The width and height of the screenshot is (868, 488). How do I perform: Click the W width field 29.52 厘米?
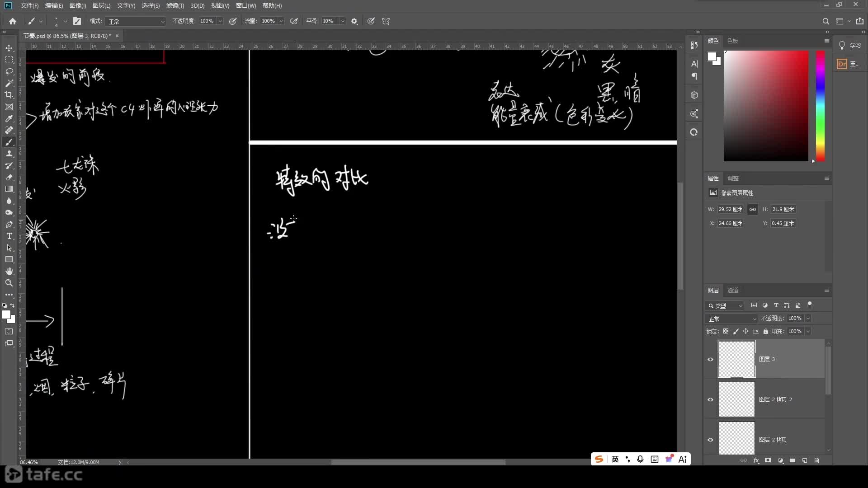tap(731, 209)
